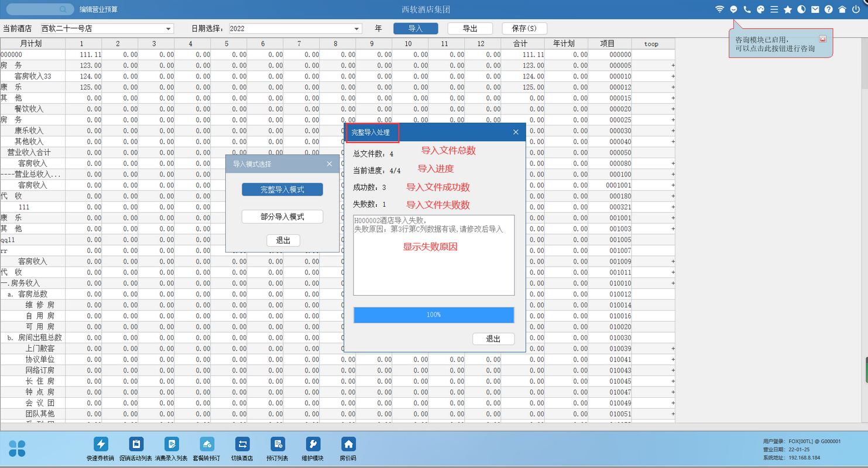Screen dimensions: 868x468
Task: Open the 当前酒店 hotel dropdown
Action: 169,29
